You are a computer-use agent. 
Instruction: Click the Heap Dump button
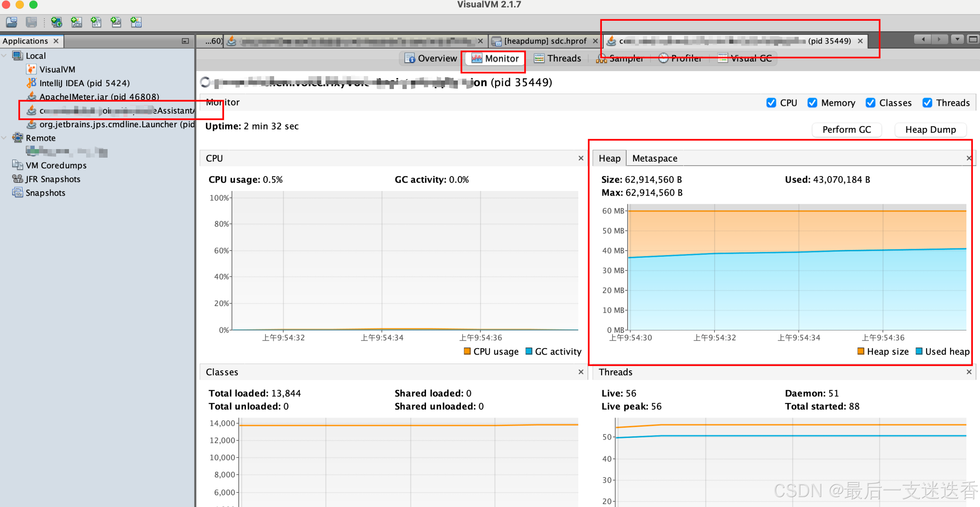[930, 129]
